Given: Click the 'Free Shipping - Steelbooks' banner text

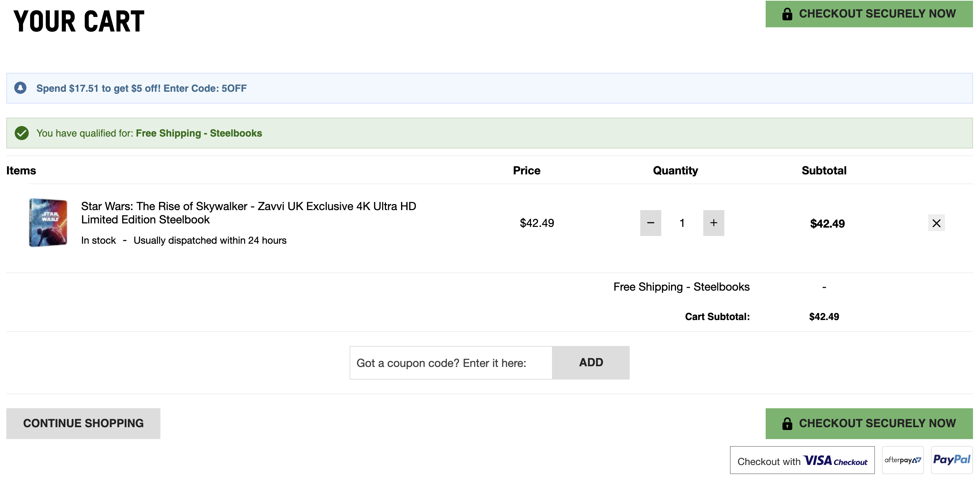Looking at the screenshot, I should click(199, 133).
